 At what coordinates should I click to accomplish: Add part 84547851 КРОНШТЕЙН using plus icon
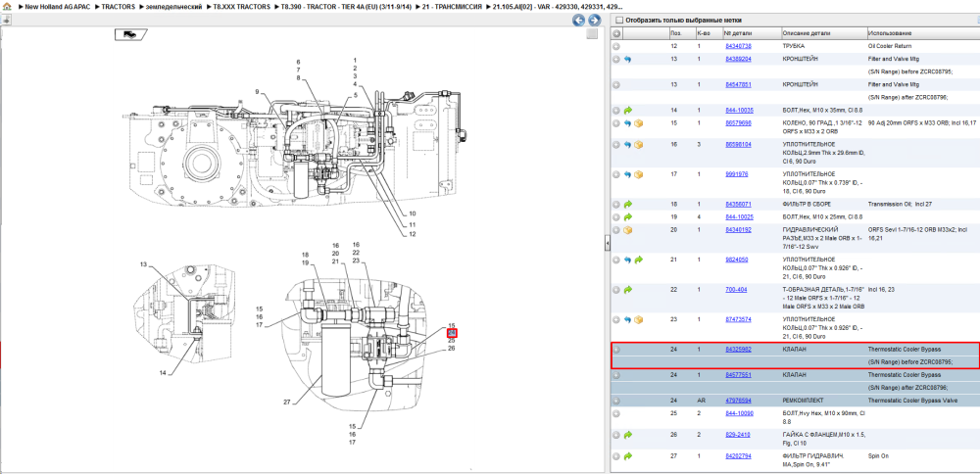tap(616, 84)
